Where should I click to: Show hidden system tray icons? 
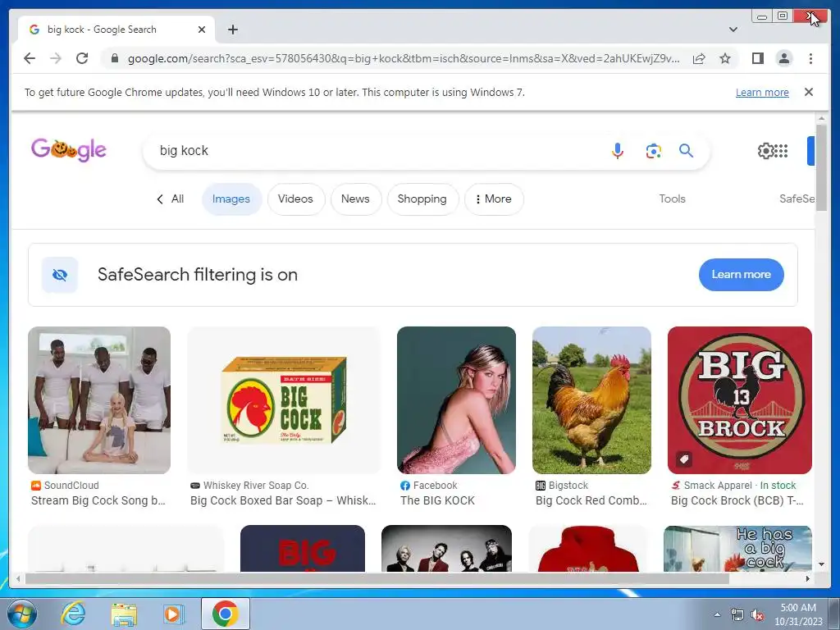point(717,614)
